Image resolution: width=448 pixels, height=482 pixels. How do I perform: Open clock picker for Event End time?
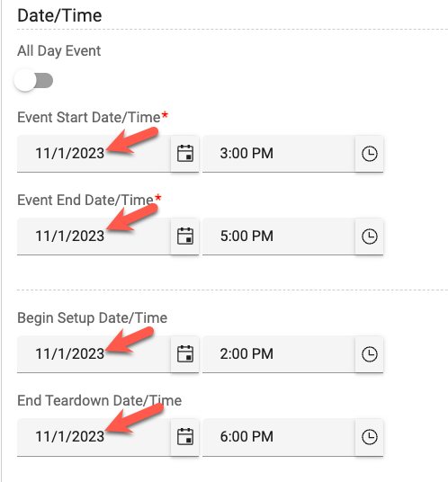369,237
